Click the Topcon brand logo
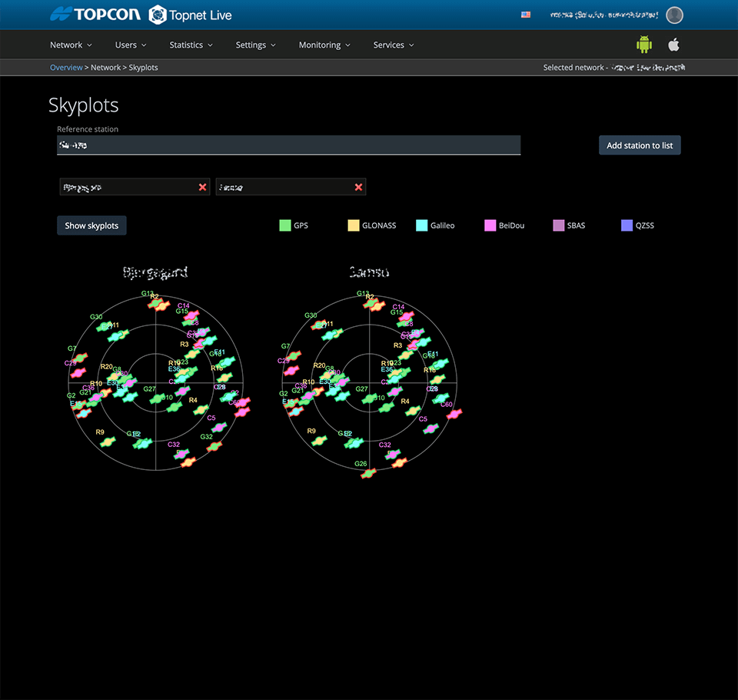Screen dimensions: 738x700 (x=95, y=15)
